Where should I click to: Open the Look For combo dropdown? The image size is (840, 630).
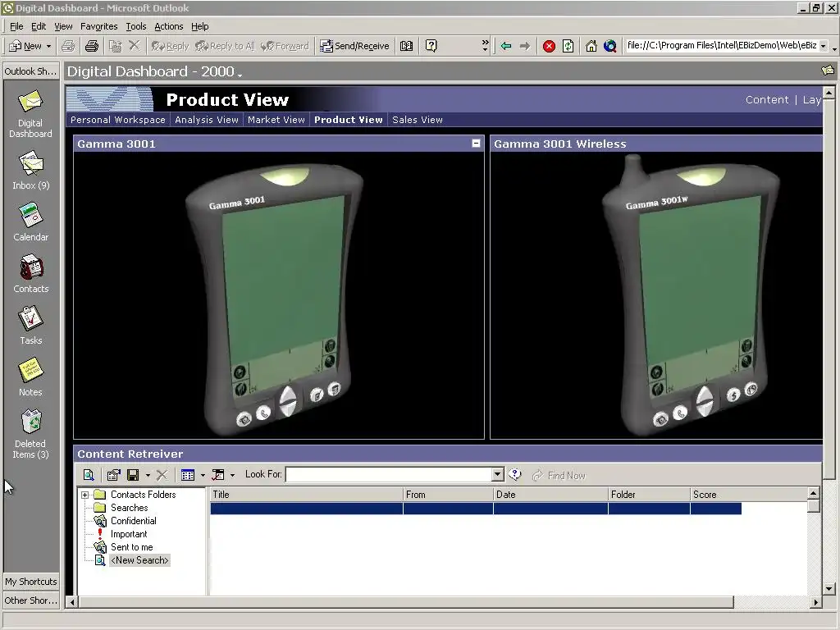[x=498, y=474]
